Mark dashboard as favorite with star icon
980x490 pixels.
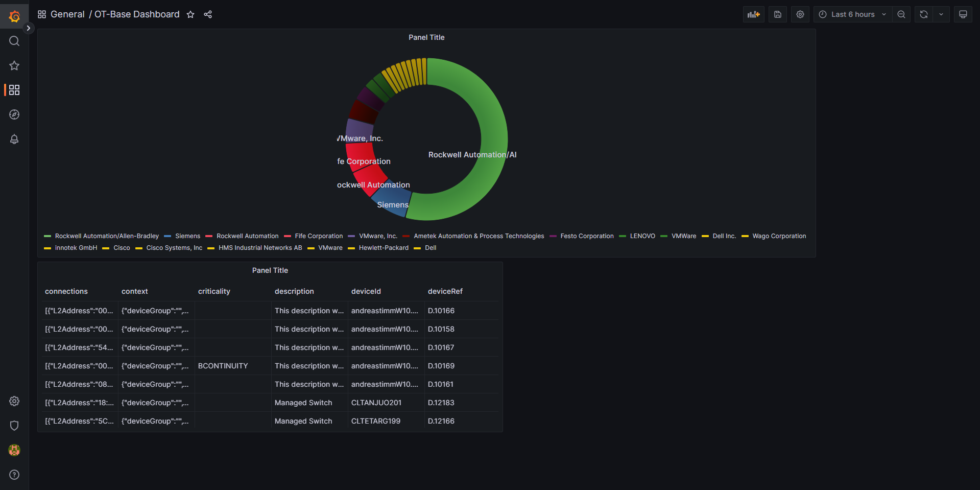190,14
